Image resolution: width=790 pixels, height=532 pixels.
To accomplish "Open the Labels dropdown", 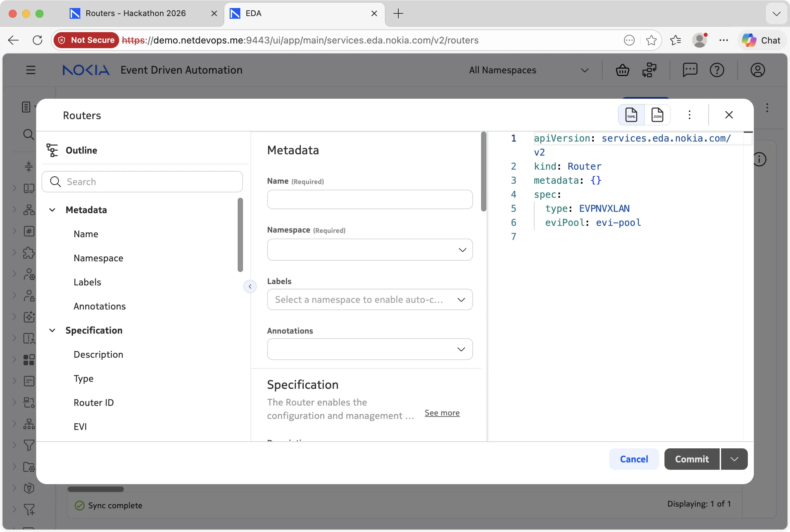I will (x=370, y=299).
